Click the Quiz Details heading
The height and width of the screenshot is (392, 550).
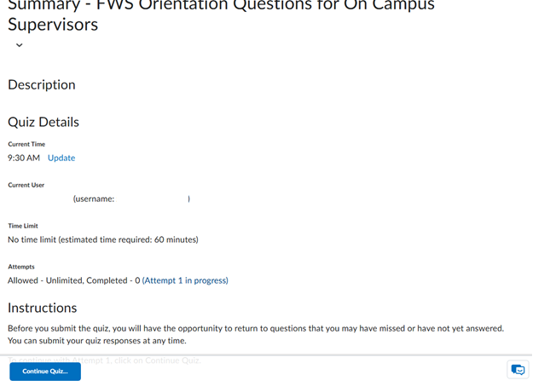[x=43, y=122]
